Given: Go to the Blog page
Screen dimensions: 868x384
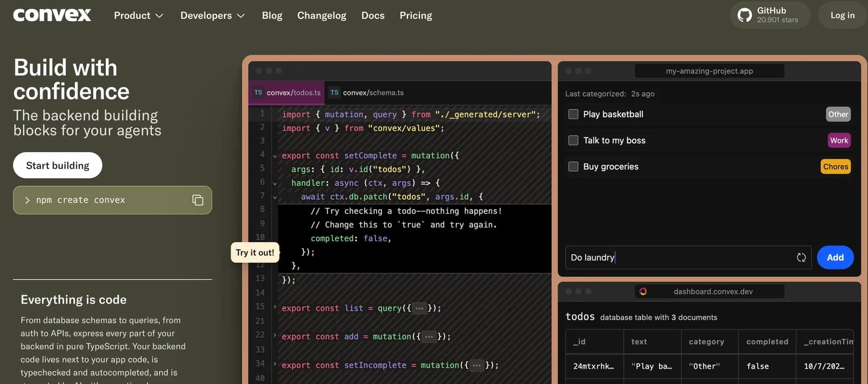Looking at the screenshot, I should click(272, 15).
